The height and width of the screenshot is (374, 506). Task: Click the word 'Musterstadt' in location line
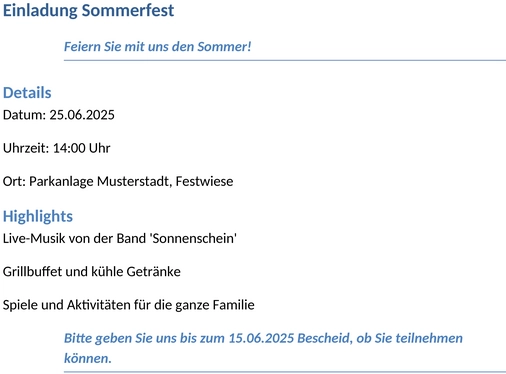pyautogui.click(x=134, y=182)
